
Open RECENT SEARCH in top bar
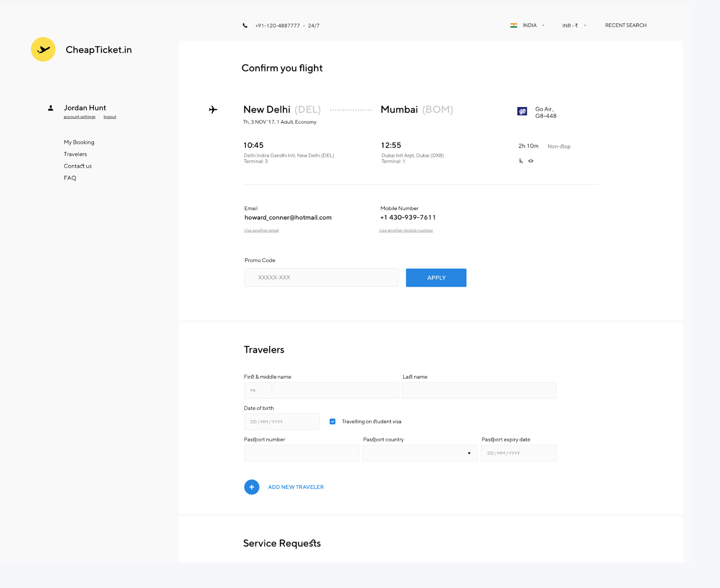click(x=626, y=25)
